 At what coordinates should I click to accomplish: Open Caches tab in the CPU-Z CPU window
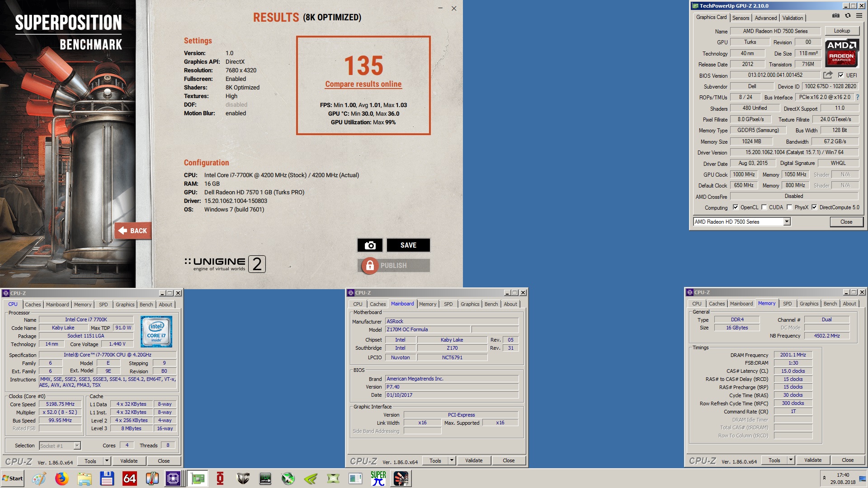(x=33, y=305)
